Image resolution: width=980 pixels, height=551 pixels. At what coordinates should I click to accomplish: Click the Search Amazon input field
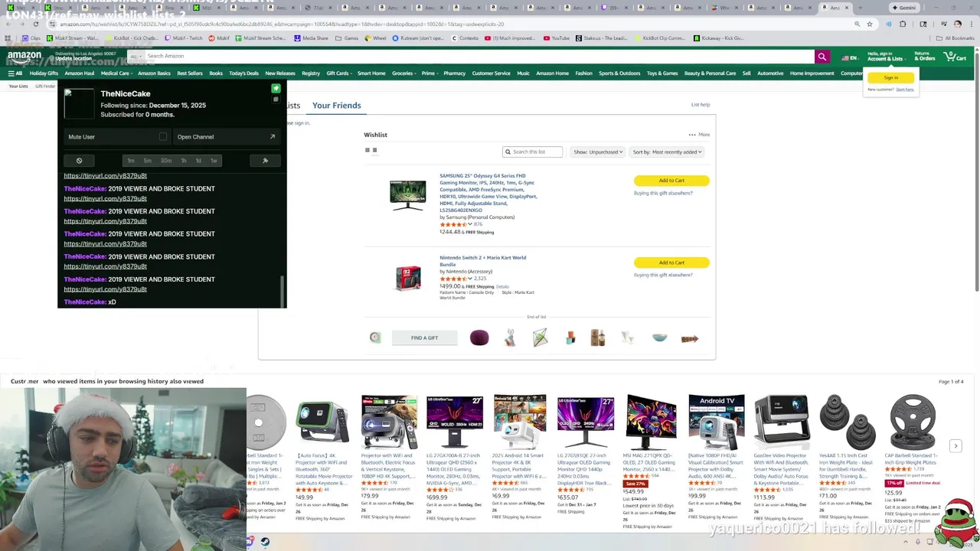479,56
